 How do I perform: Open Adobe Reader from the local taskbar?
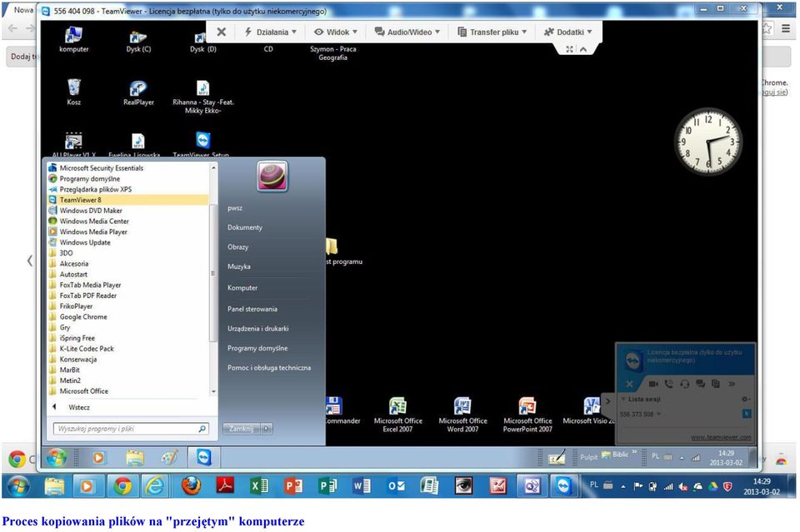[225, 486]
